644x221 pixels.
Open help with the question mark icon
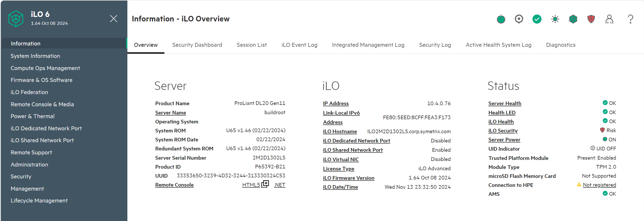click(x=631, y=19)
